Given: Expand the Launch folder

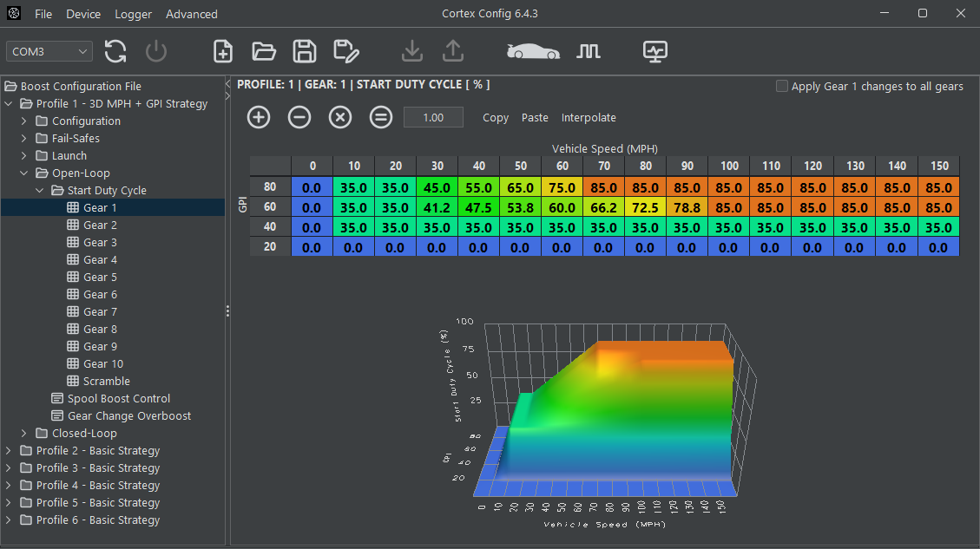Looking at the screenshot, I should coord(24,155).
